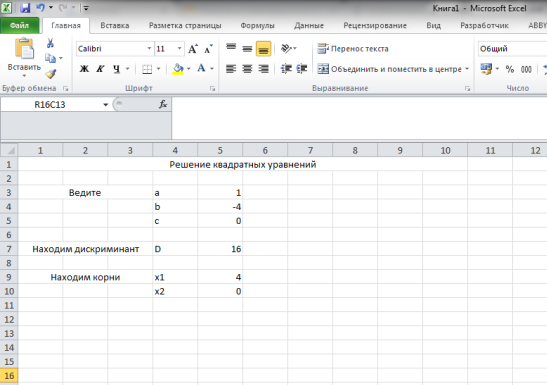The height and width of the screenshot is (385, 547).
Task: Toggle underline Ч formatting
Action: [117, 69]
